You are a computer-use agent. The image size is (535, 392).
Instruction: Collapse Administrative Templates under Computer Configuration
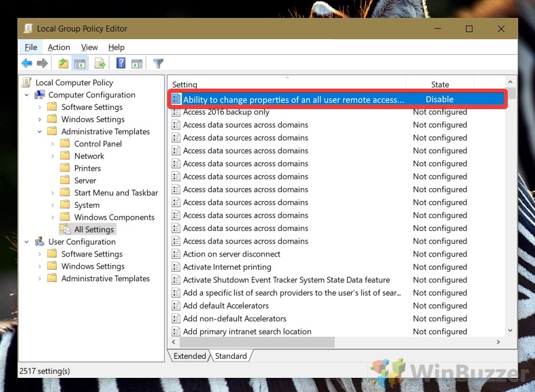click(x=40, y=132)
